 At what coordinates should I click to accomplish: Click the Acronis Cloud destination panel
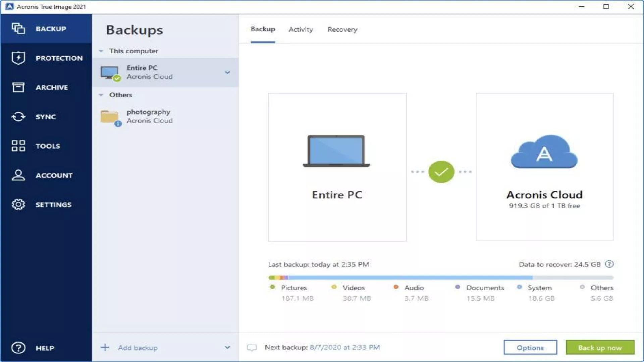click(544, 167)
